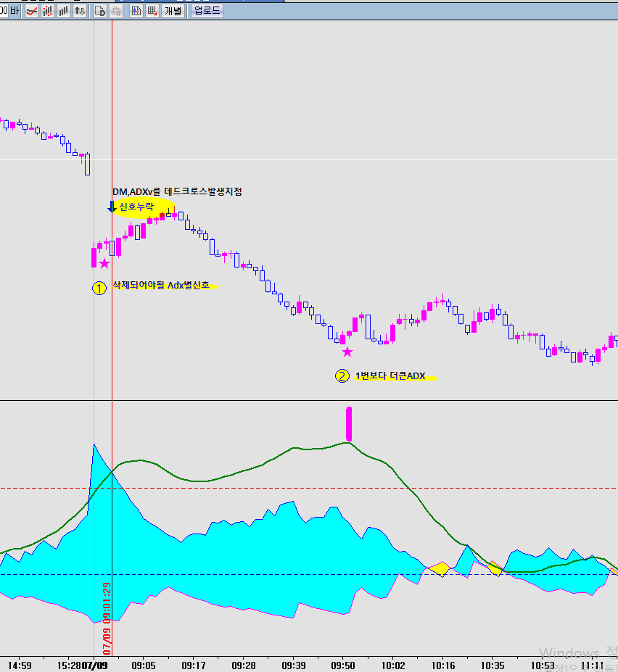The height and width of the screenshot is (672, 618).
Task: Click the magenta star near the 09:50 low
Action: (x=347, y=352)
